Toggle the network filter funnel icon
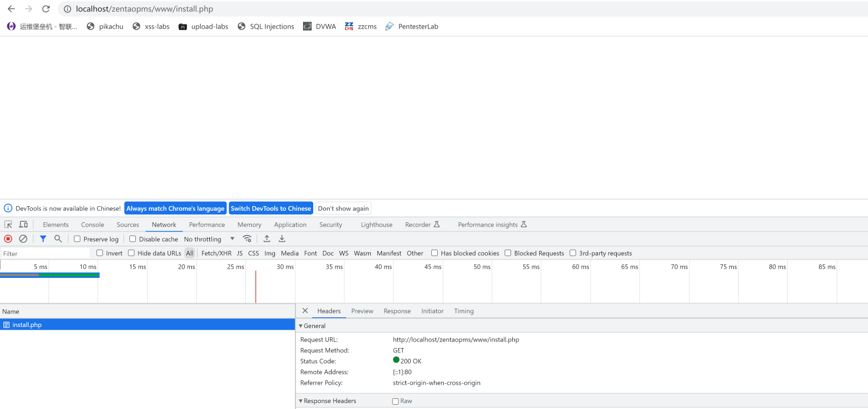 point(43,239)
